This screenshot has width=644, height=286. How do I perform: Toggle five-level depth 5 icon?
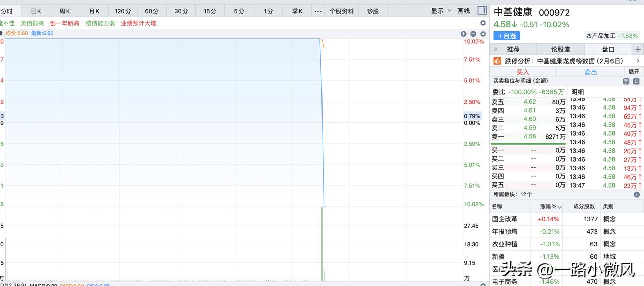(x=636, y=81)
